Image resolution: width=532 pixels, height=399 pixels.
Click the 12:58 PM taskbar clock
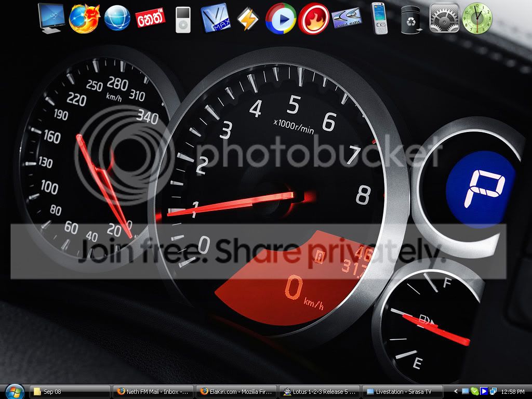point(513,392)
